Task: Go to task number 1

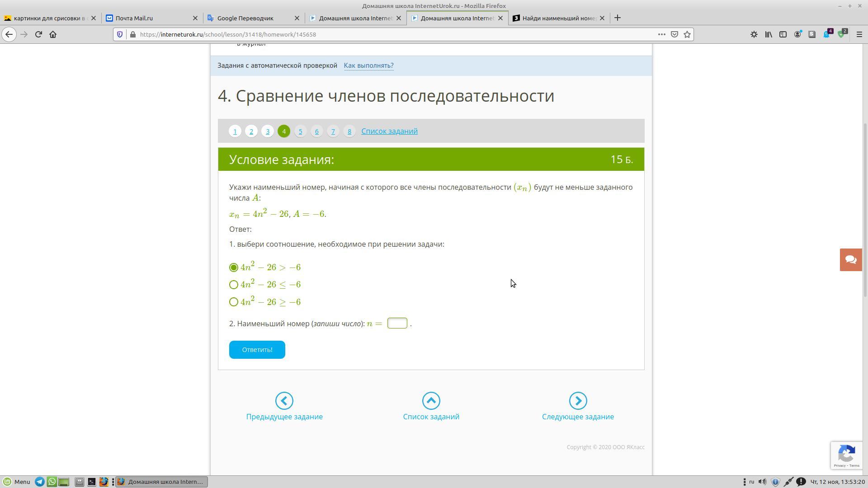Action: [x=235, y=131]
